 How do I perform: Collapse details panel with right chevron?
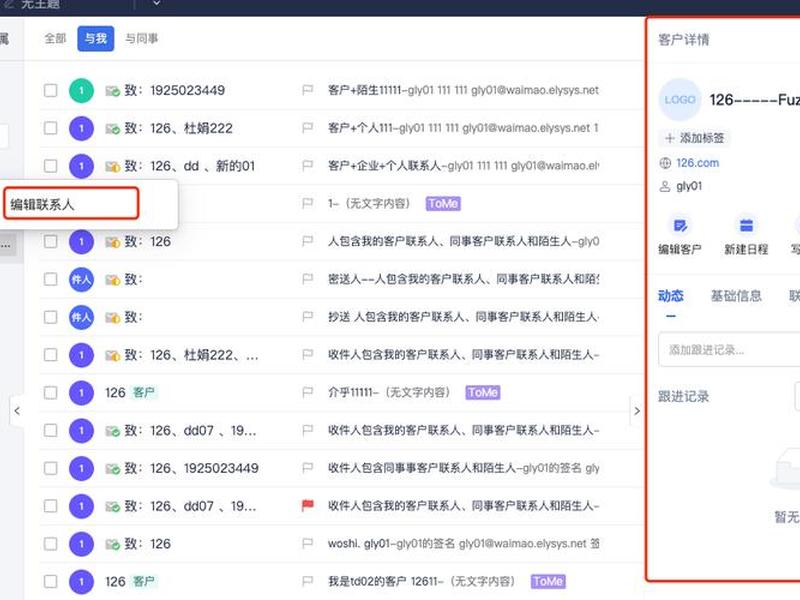[x=637, y=411]
